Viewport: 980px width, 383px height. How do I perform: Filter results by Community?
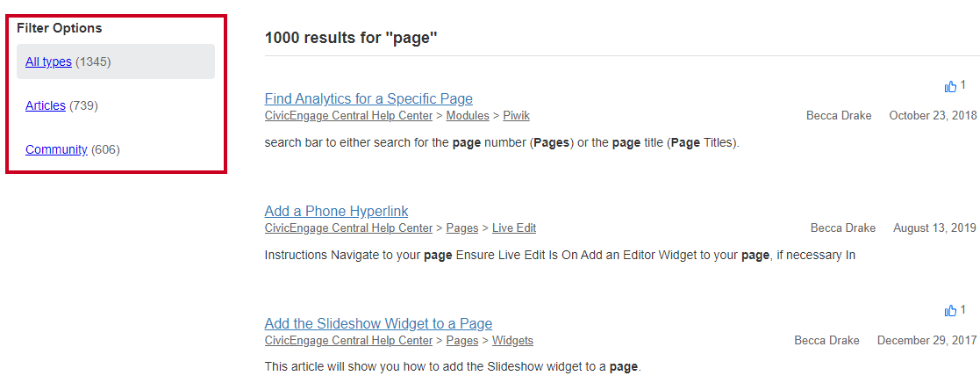pos(56,149)
